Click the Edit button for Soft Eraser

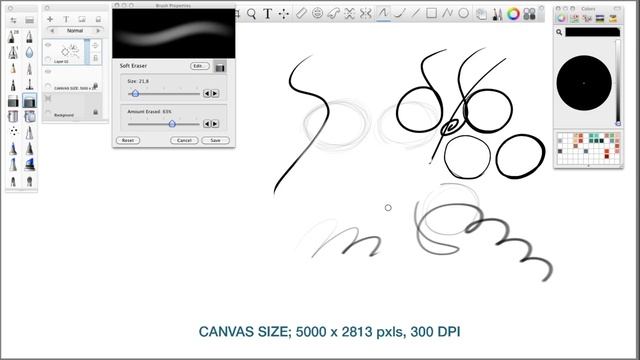point(200,66)
